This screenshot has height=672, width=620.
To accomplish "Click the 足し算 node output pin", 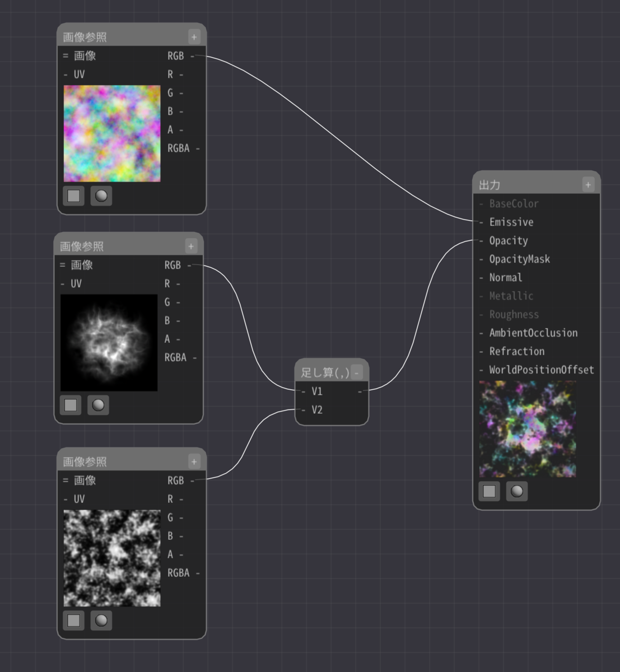I will click(x=360, y=391).
